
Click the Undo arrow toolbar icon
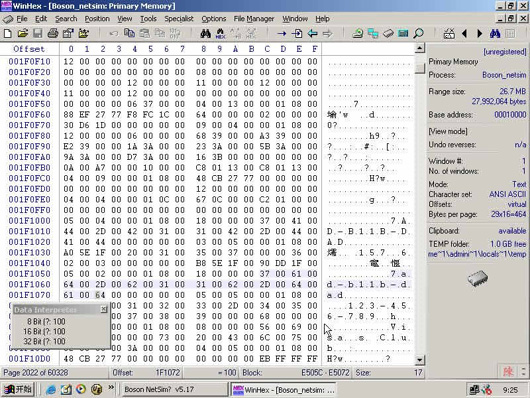114,33
